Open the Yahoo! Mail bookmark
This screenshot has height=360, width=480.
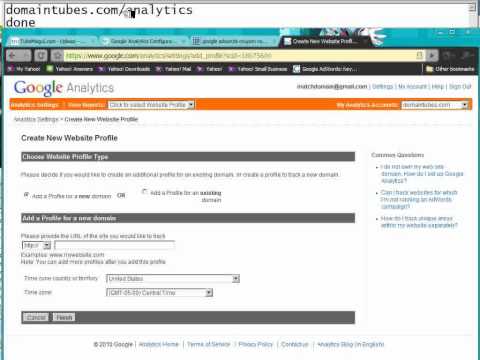(x=173, y=69)
